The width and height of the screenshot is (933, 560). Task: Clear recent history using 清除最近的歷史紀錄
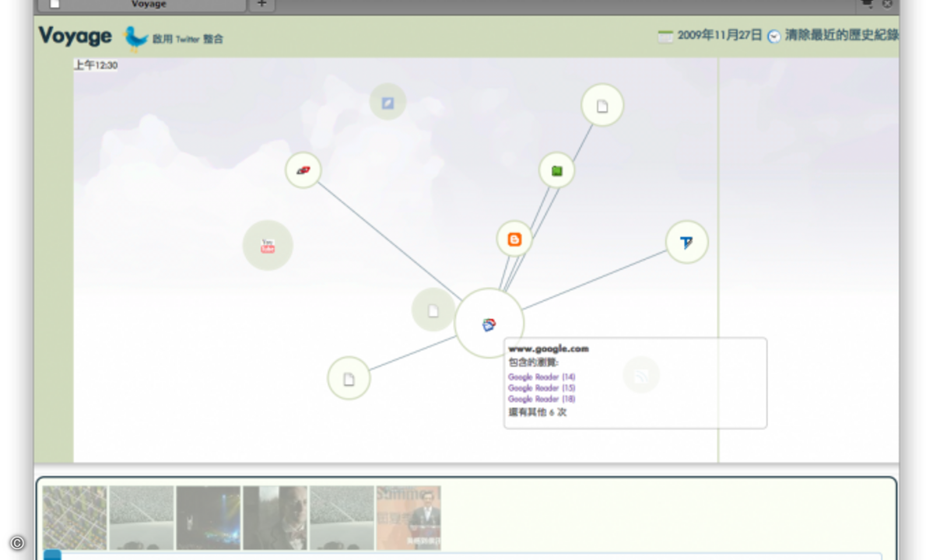[x=841, y=35]
